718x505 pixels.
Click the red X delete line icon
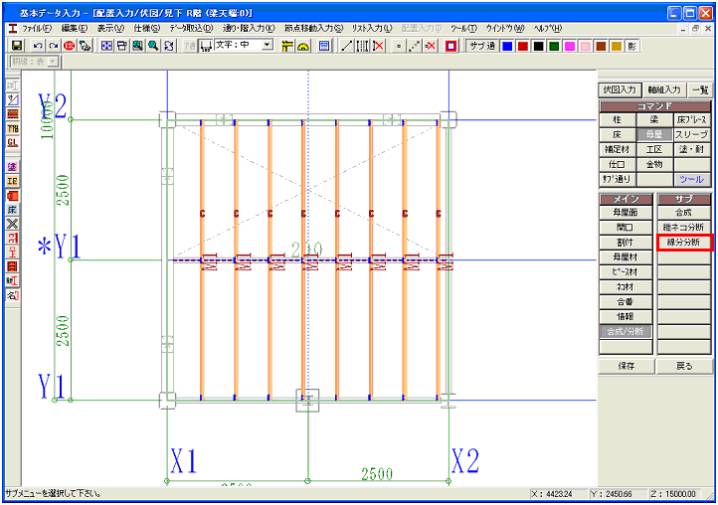[378, 46]
